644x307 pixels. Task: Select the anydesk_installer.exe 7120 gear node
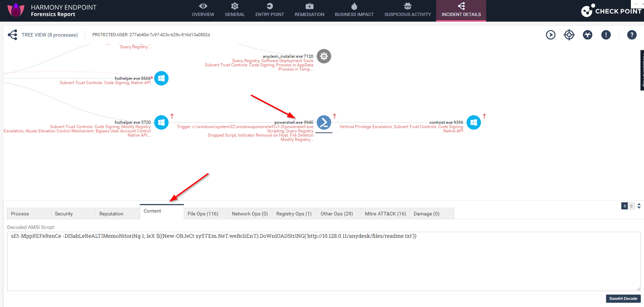(x=324, y=56)
